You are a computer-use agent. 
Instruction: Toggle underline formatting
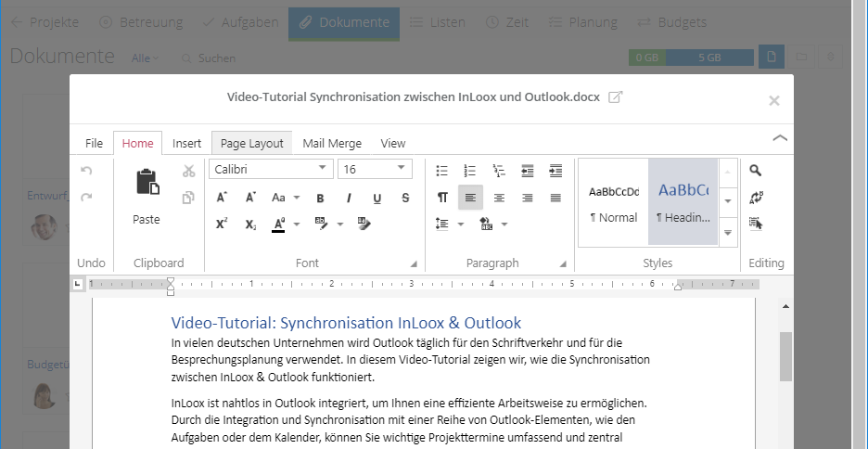click(x=377, y=198)
